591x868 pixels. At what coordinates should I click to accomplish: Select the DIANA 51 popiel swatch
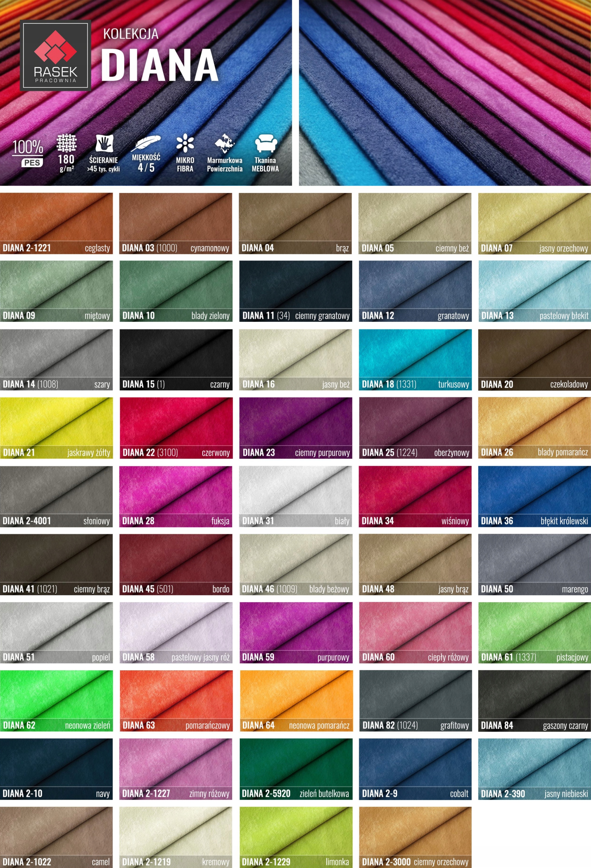(x=56, y=633)
